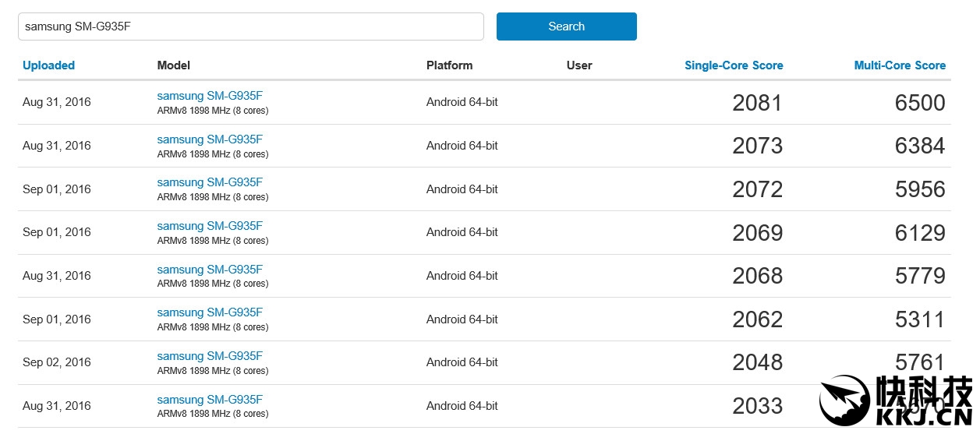Click the Model column header
This screenshot has height=434, width=980.
[173, 65]
